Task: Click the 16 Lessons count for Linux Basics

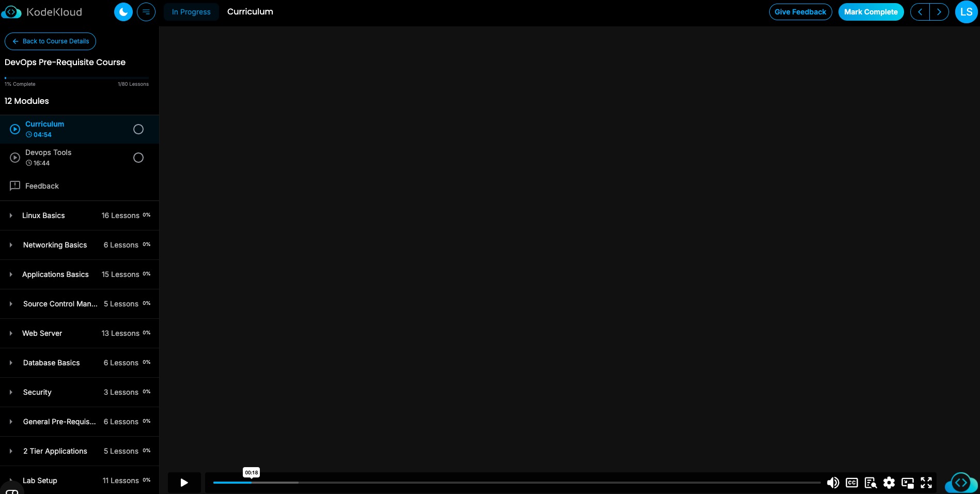Action: point(120,215)
